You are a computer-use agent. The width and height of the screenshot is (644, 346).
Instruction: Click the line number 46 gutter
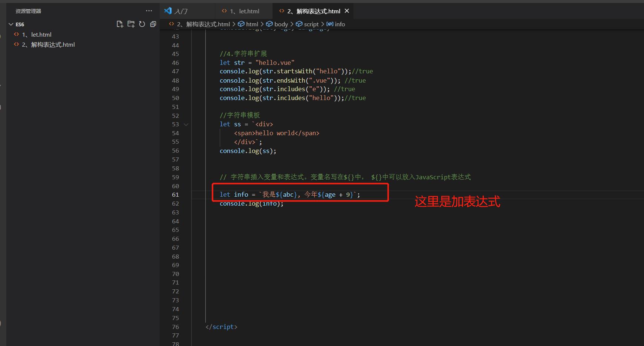(x=175, y=63)
